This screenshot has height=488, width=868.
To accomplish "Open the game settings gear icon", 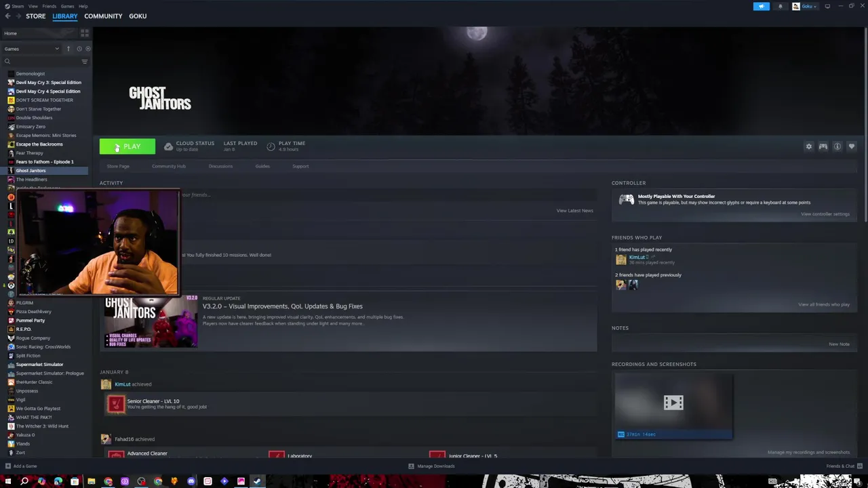I will [x=808, y=146].
